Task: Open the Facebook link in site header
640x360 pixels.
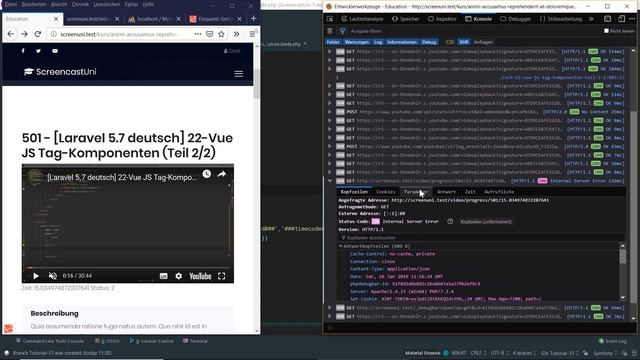Action: 23,51
